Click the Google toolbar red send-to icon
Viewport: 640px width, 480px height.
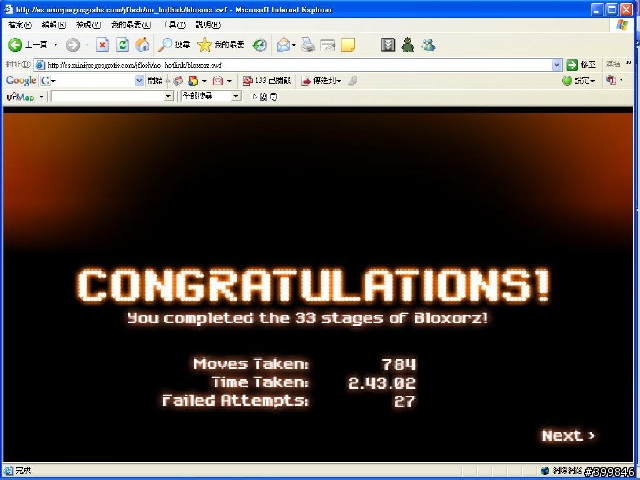[306, 81]
